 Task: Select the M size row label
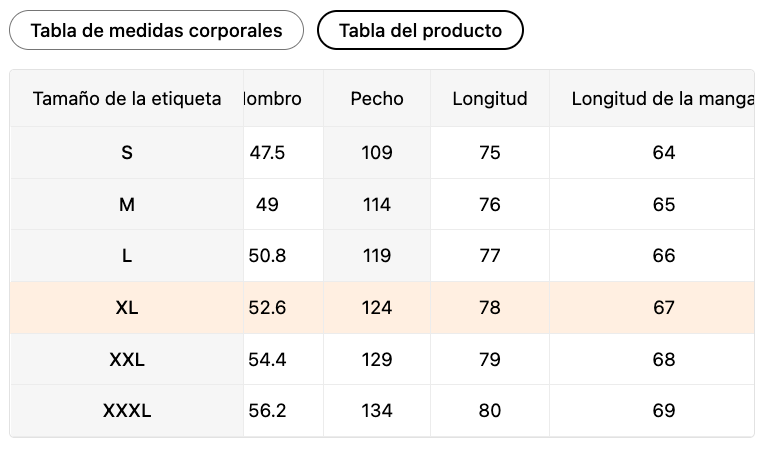[x=127, y=205]
